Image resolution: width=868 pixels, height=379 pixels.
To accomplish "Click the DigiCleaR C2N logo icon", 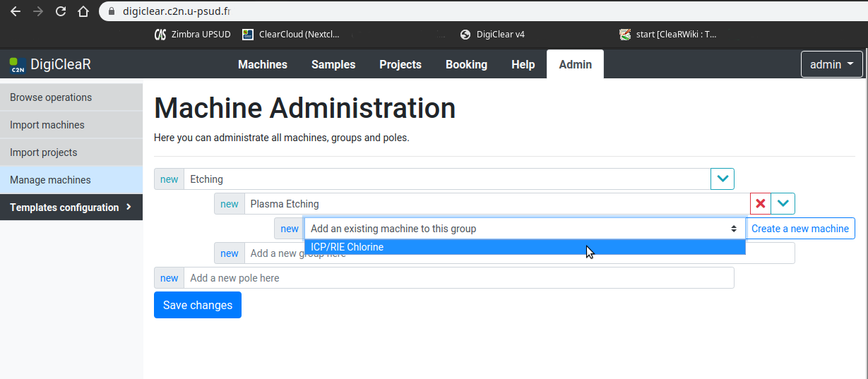I will [x=17, y=65].
